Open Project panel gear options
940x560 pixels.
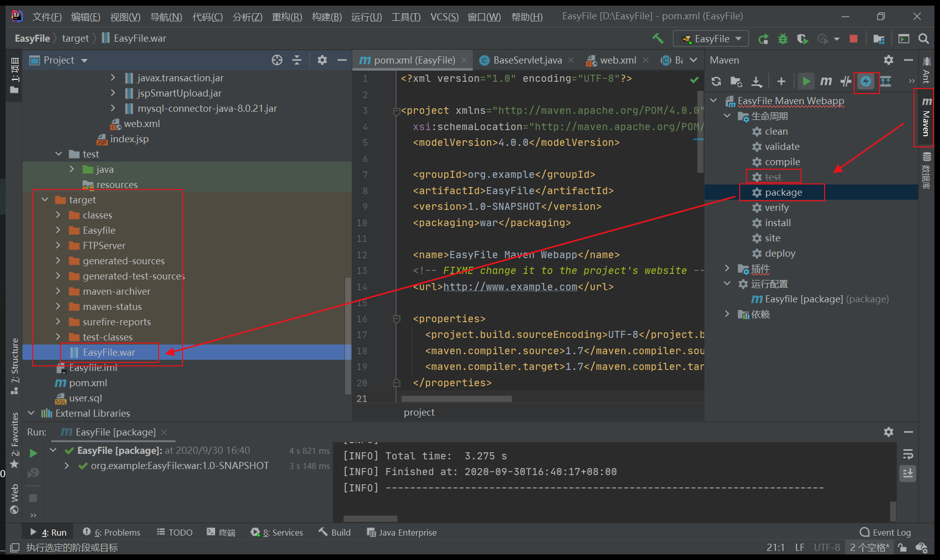click(x=322, y=60)
